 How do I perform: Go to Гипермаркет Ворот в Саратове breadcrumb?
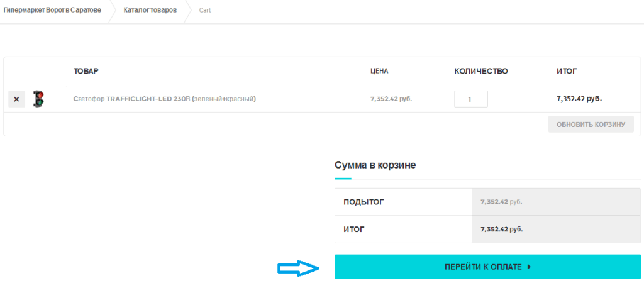(52, 10)
